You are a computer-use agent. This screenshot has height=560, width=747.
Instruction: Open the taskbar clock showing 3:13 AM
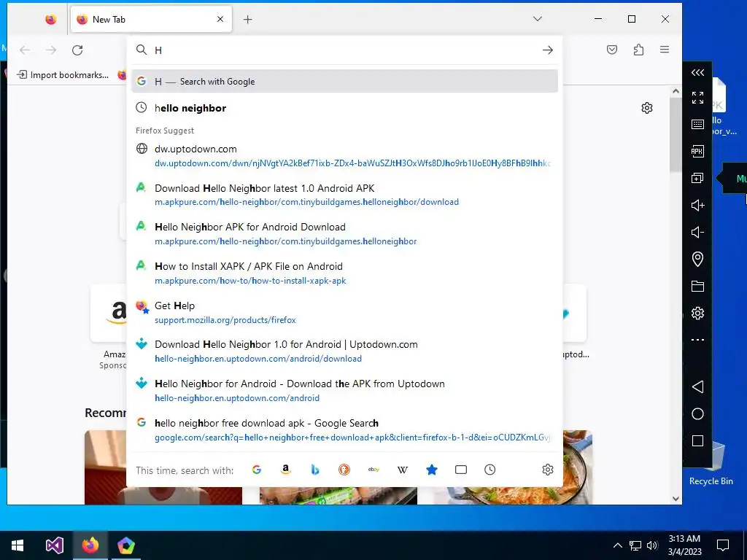pyautogui.click(x=684, y=545)
